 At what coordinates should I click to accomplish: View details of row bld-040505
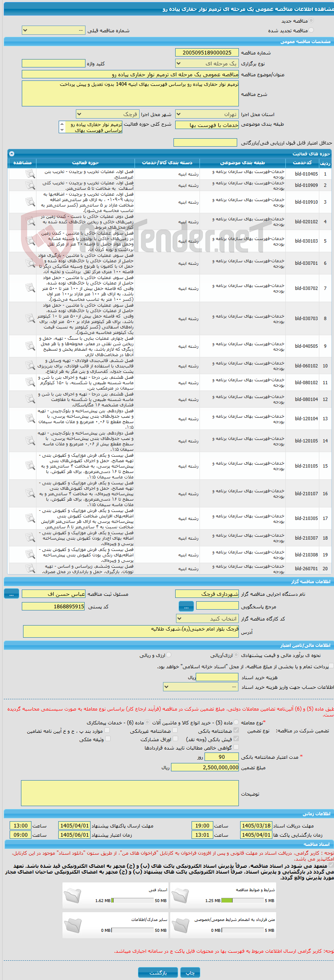click(x=30, y=346)
